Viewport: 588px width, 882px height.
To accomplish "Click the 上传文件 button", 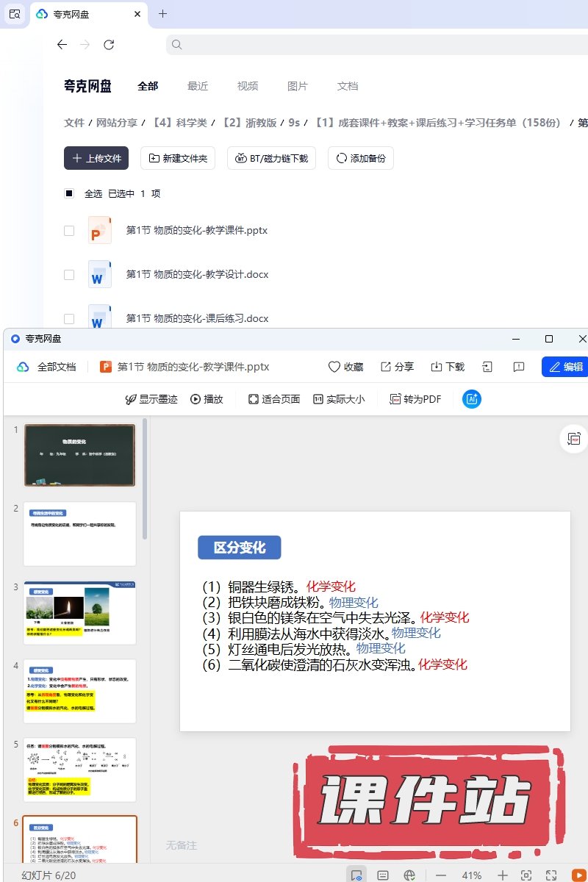I will pos(96,158).
